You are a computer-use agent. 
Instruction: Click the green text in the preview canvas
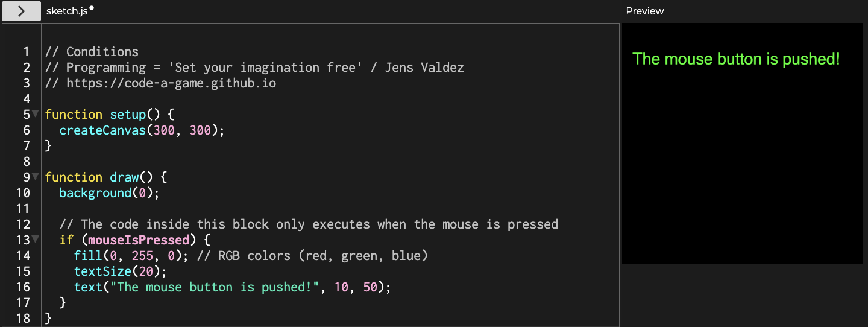tap(735, 59)
